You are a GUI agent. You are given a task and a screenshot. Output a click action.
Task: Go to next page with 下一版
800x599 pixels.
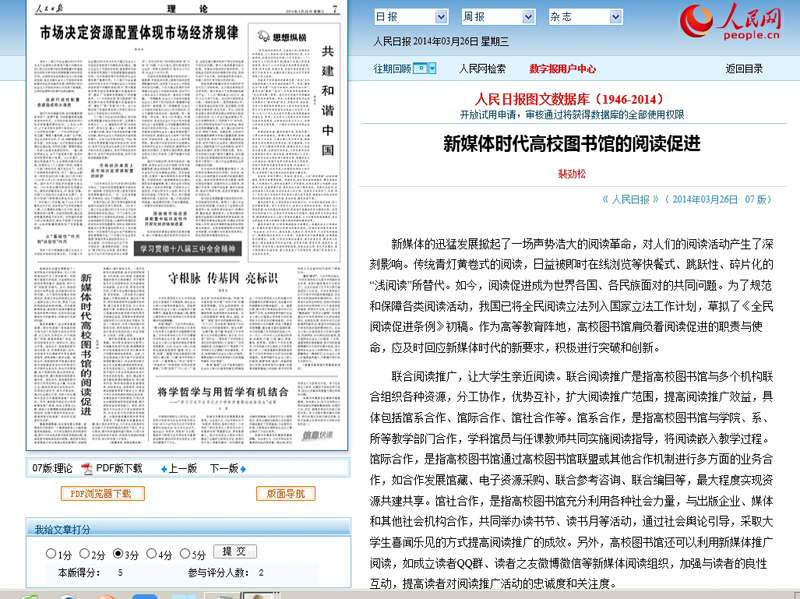tap(224, 468)
